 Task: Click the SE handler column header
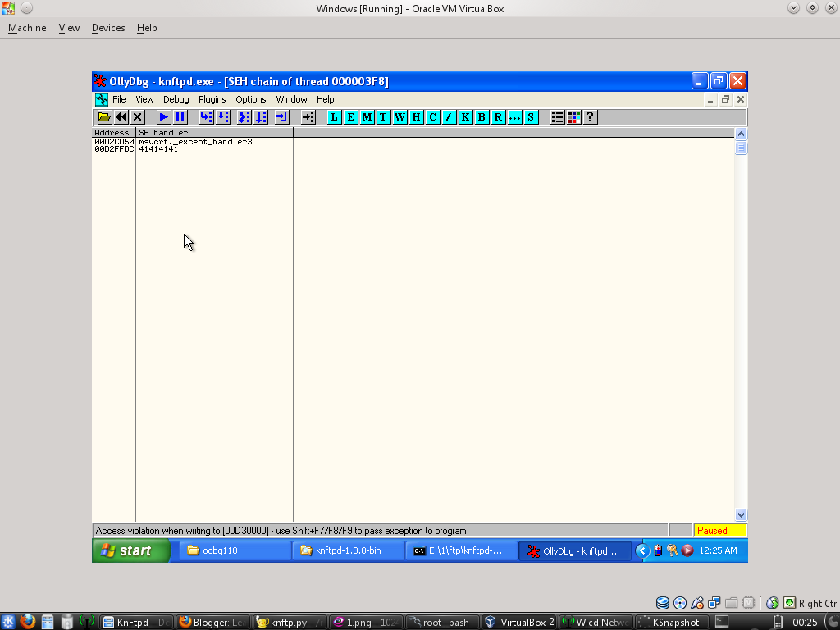(214, 132)
